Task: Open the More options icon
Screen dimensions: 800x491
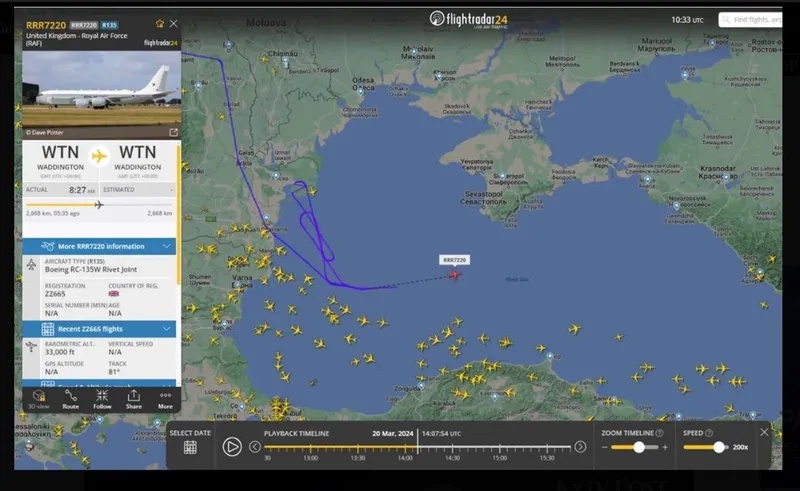Action: point(165,399)
